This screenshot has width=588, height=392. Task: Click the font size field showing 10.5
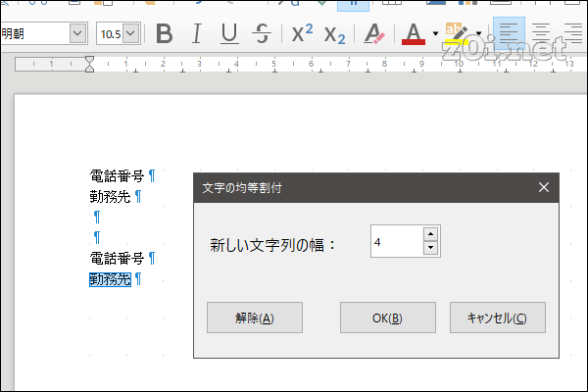pos(110,34)
